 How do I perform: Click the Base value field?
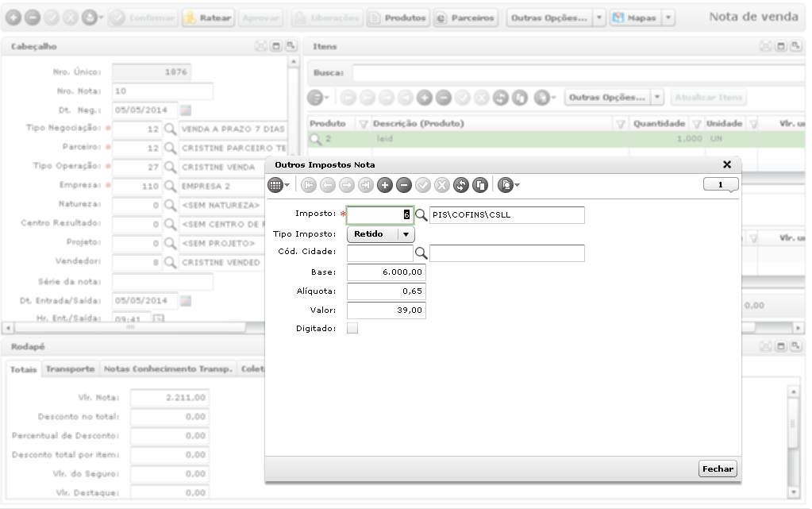(387, 272)
